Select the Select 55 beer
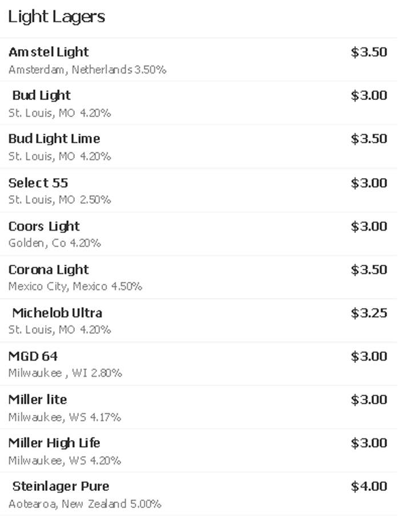 [x=199, y=190]
